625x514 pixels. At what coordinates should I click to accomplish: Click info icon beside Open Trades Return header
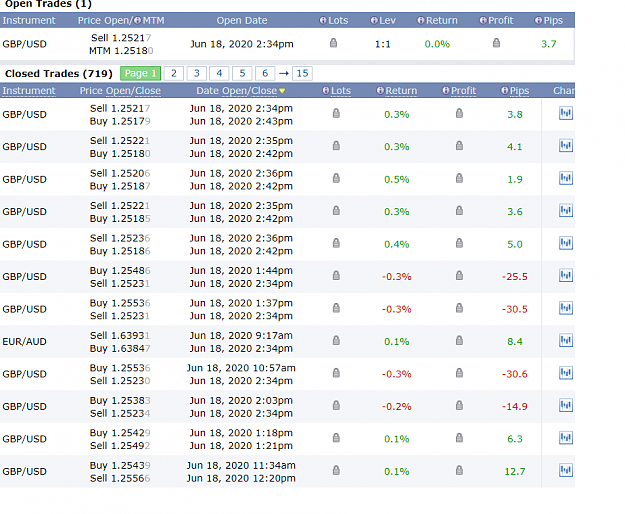pyautogui.click(x=421, y=20)
